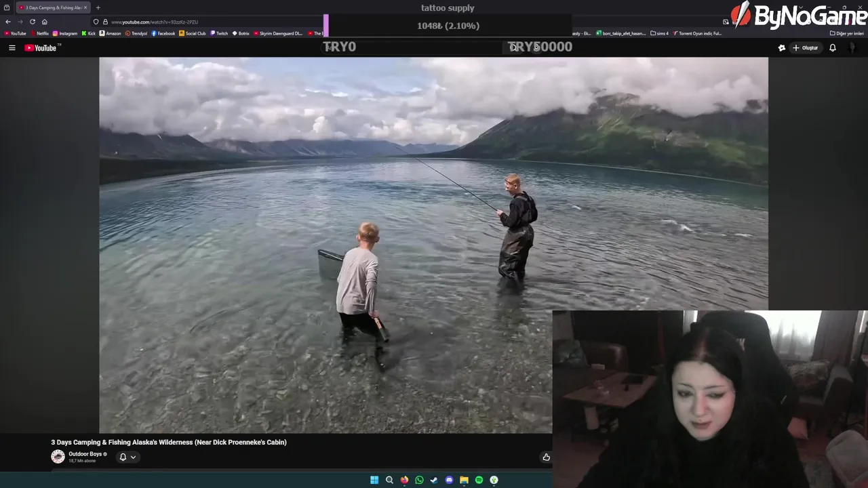Image resolution: width=868 pixels, height=488 pixels.
Task: Open the YouTube account avatar menu
Action: coord(852,47)
